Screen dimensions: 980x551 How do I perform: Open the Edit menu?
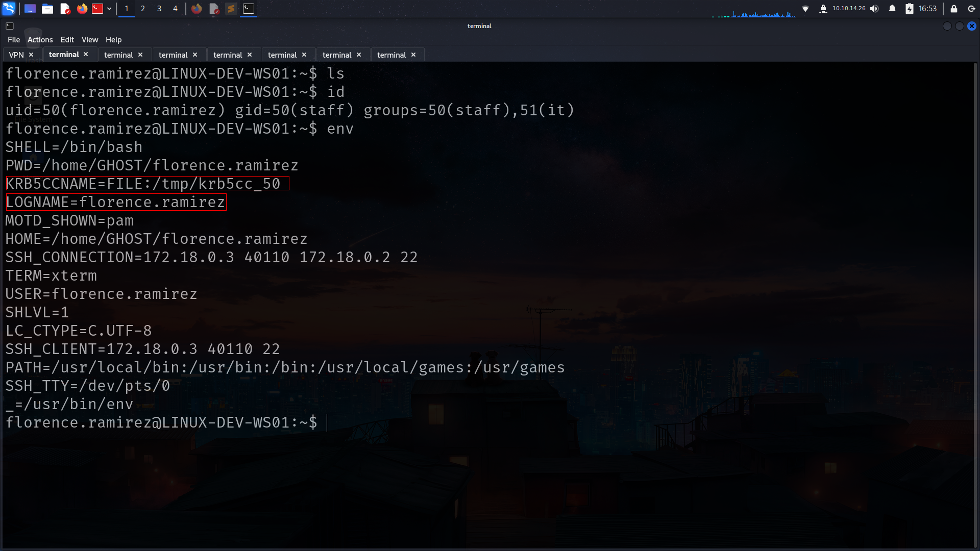(x=67, y=40)
